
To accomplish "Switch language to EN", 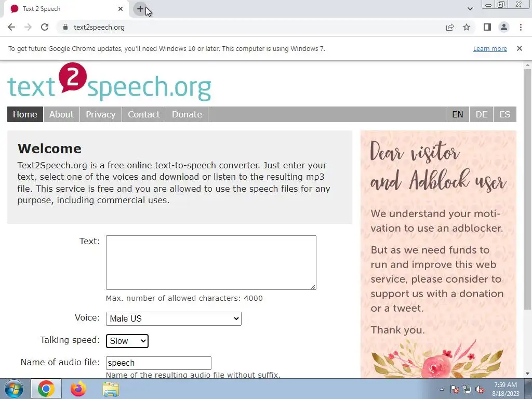I will pyautogui.click(x=458, y=114).
